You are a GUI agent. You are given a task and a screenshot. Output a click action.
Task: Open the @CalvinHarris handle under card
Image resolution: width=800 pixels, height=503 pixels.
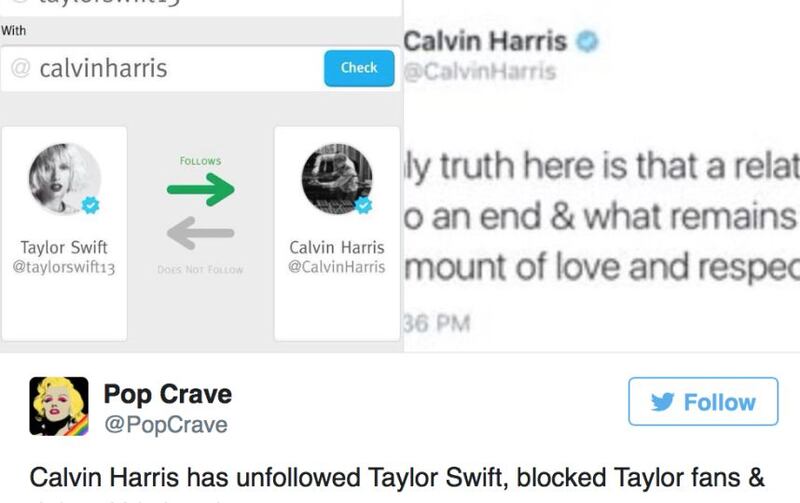pyautogui.click(x=337, y=266)
